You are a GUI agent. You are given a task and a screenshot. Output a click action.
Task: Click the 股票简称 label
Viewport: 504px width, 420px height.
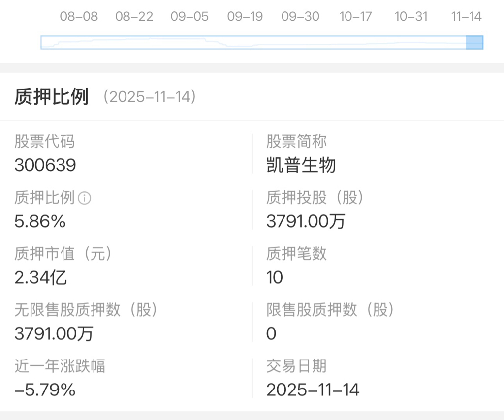pyautogui.click(x=297, y=142)
